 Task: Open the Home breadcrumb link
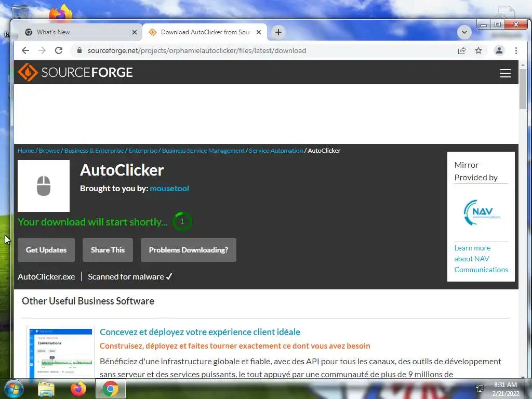(26, 151)
